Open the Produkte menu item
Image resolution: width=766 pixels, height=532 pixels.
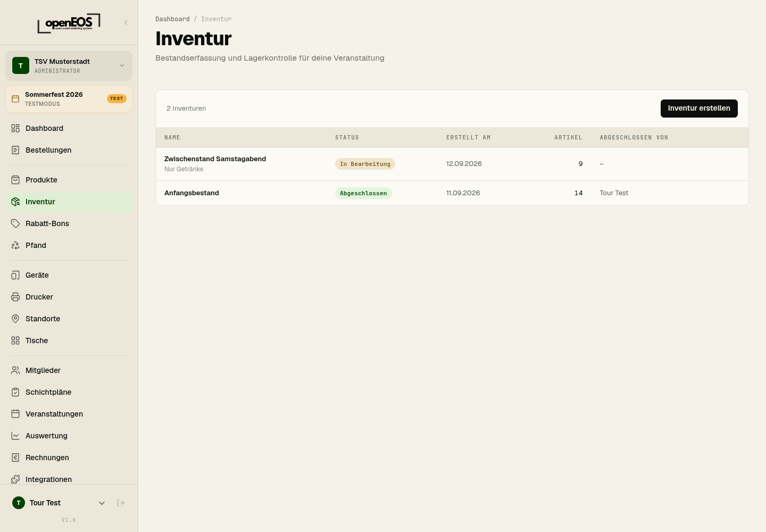tap(69, 180)
